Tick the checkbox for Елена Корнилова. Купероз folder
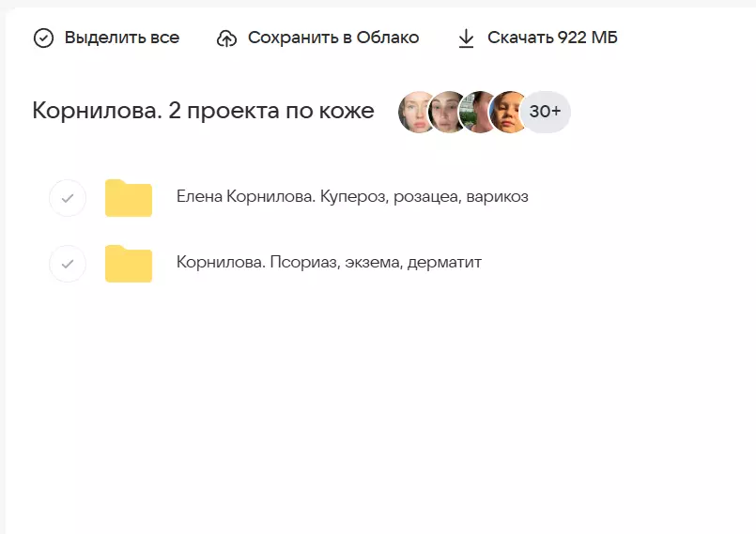Screen dimensions: 756x534 (x=68, y=198)
